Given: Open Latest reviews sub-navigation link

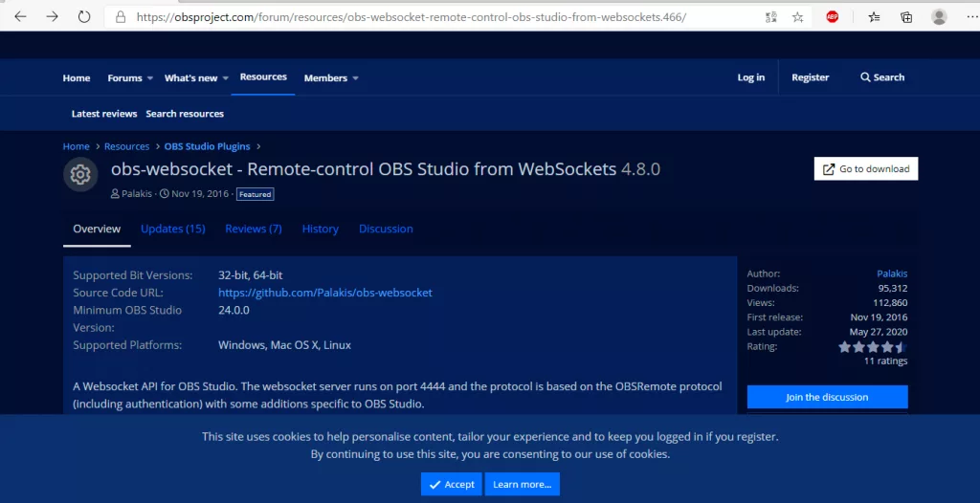Looking at the screenshot, I should pyautogui.click(x=103, y=114).
